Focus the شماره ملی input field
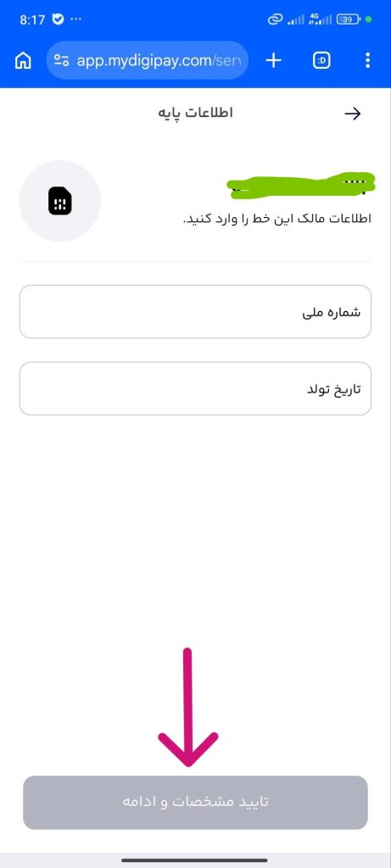This screenshot has height=868, width=391. click(x=195, y=312)
